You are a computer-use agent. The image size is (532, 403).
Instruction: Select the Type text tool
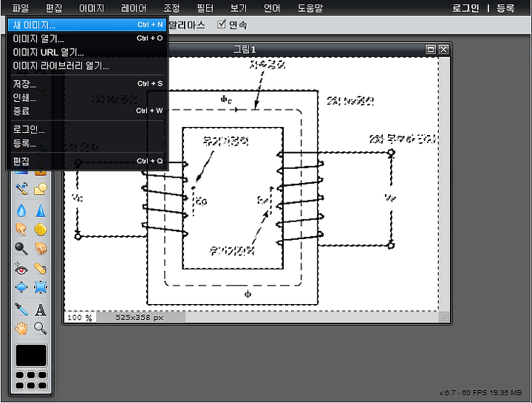point(41,309)
